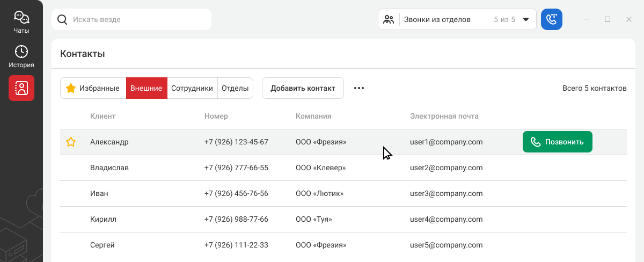The height and width of the screenshot is (262, 644).
Task: Click the magnifier icon in search bar
Action: 62,19
